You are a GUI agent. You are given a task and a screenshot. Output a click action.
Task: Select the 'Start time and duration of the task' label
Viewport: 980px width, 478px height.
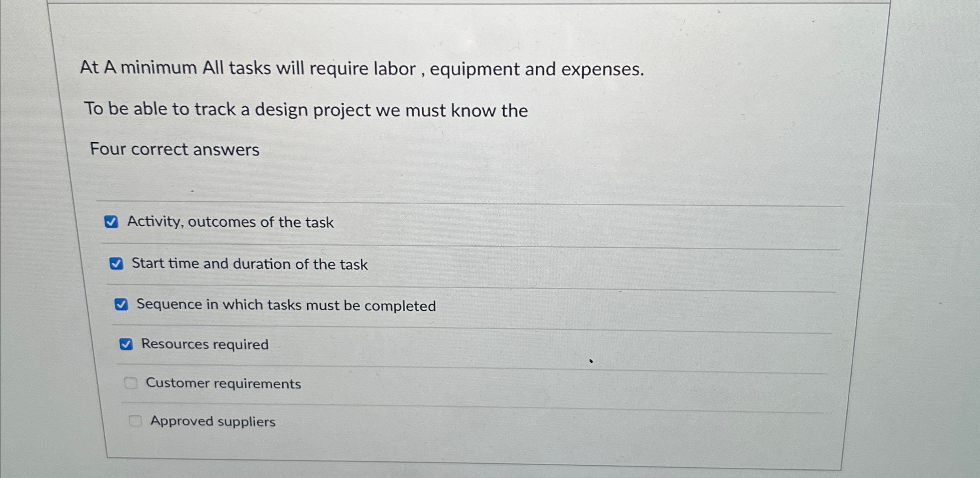(249, 264)
